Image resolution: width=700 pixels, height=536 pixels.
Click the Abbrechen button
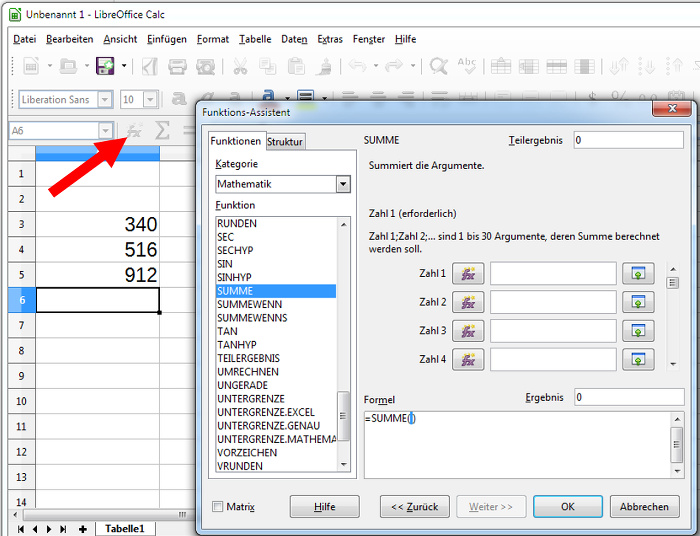[644, 507]
